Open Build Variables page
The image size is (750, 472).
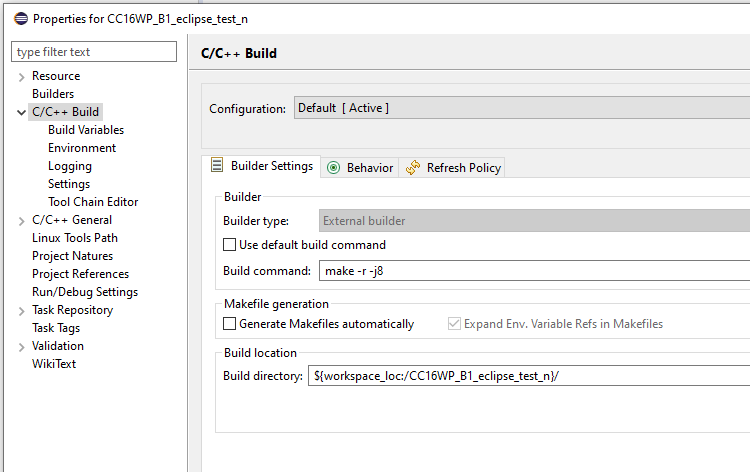coord(86,130)
